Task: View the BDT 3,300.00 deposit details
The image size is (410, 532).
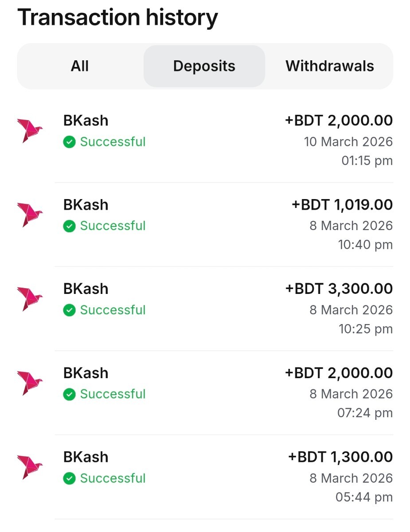Action: [x=222, y=309]
